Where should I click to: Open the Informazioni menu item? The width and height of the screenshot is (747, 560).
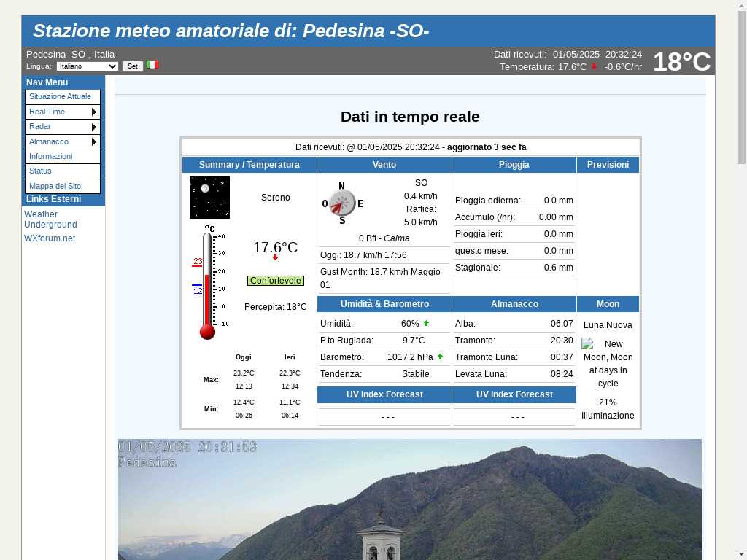tap(63, 156)
